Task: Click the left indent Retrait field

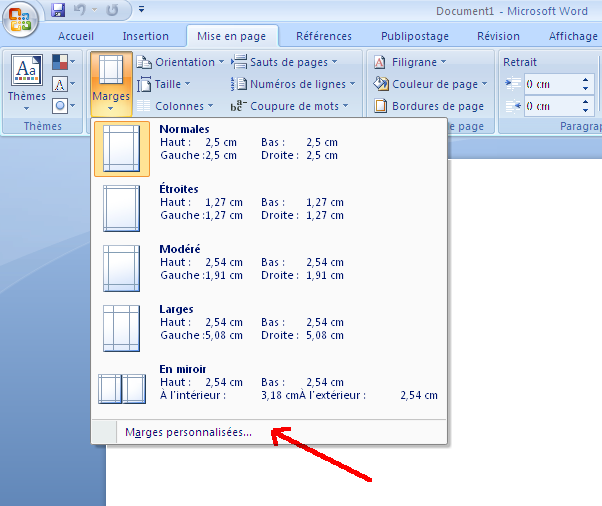Action: pyautogui.click(x=551, y=84)
